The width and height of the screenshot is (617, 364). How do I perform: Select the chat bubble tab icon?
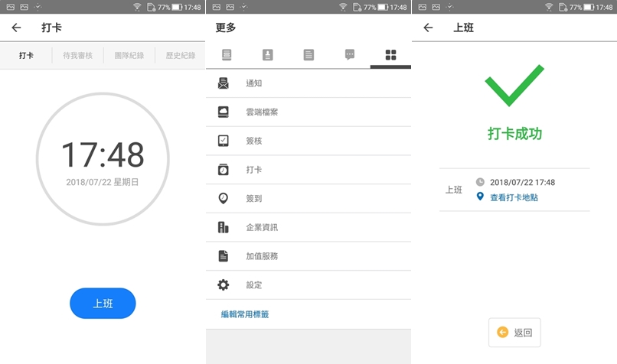(350, 55)
